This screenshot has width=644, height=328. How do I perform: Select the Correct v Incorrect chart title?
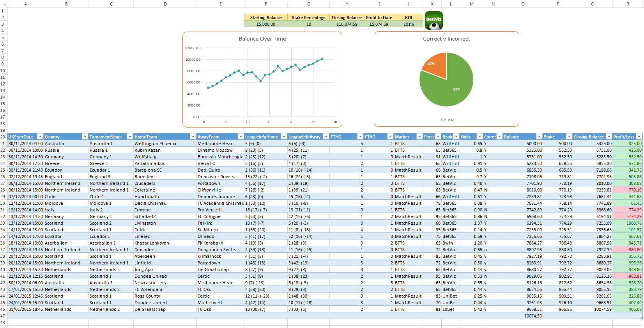point(446,39)
